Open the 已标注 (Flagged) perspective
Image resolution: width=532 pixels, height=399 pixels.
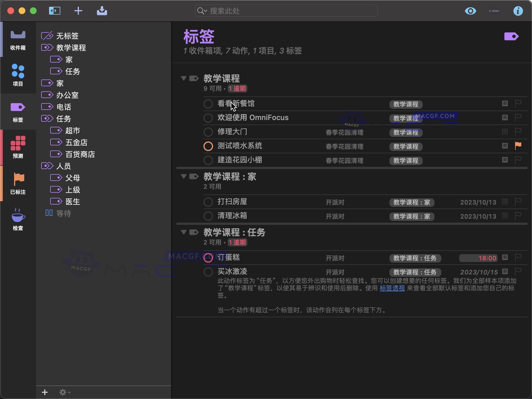17,183
